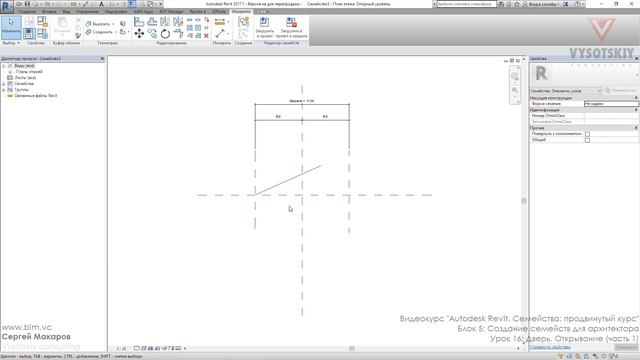Open the Вставка ribbon tab
The width and height of the screenshot is (640, 360).
[49, 11]
